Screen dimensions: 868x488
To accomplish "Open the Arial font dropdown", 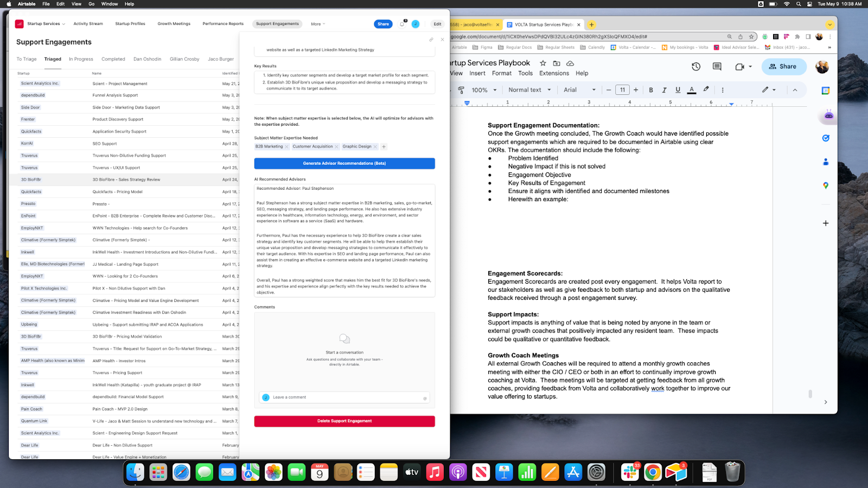I will click(x=579, y=90).
